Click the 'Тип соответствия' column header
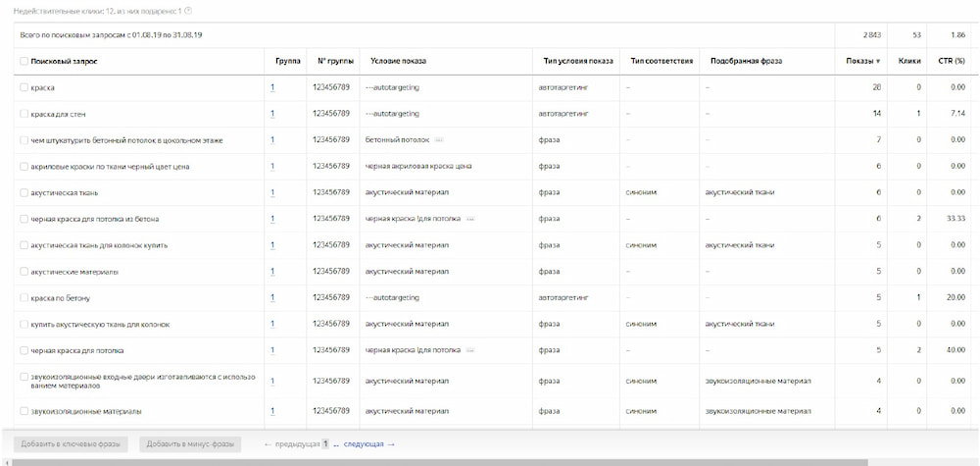Image resolution: width=980 pixels, height=466 pixels. pyautogui.click(x=661, y=61)
